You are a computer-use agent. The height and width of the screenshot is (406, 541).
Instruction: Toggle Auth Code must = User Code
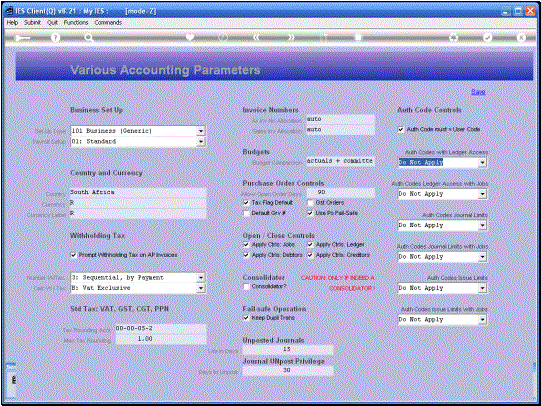401,129
